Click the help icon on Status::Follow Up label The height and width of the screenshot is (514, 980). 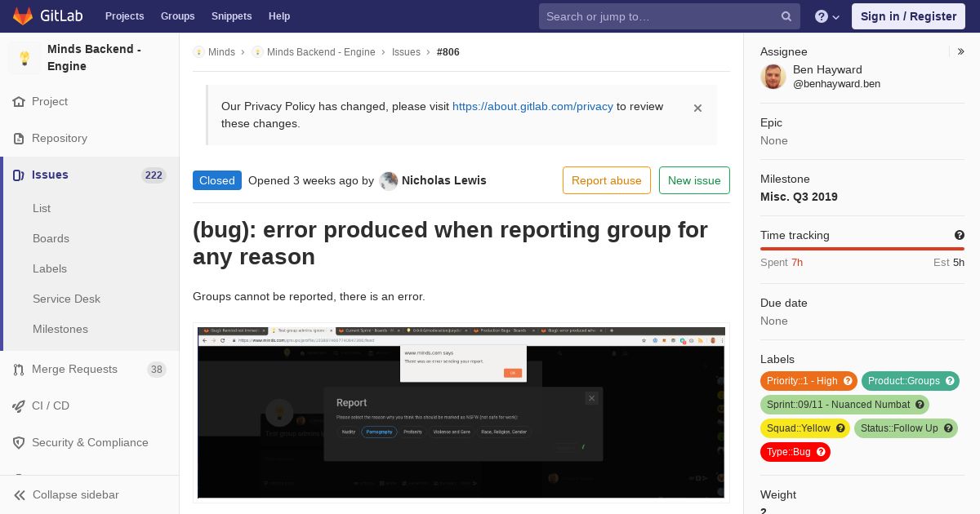[x=948, y=428]
